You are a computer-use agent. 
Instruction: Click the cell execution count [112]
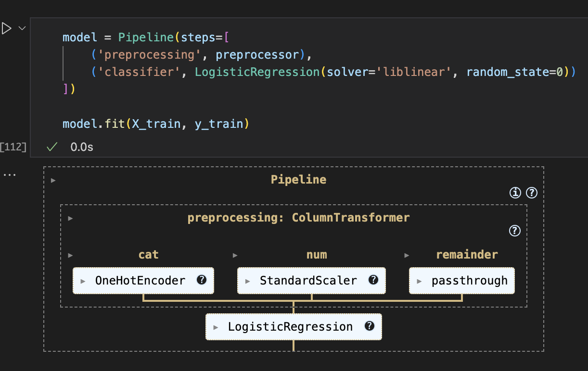coord(13,147)
